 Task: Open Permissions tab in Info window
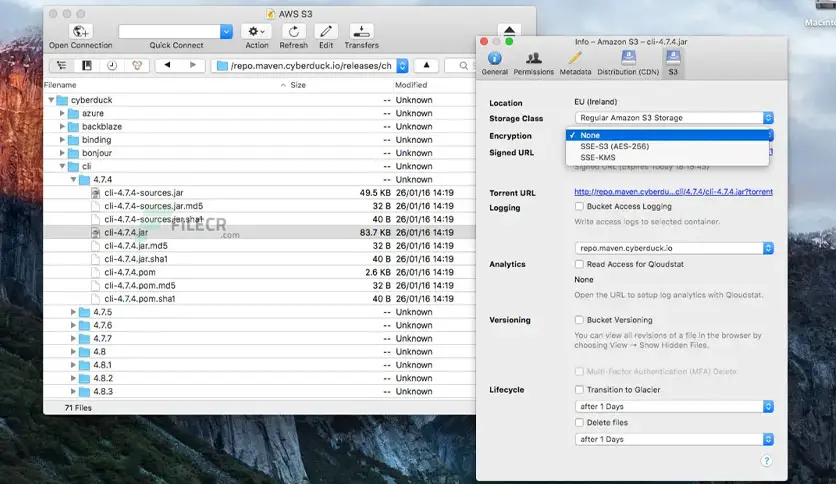point(533,63)
